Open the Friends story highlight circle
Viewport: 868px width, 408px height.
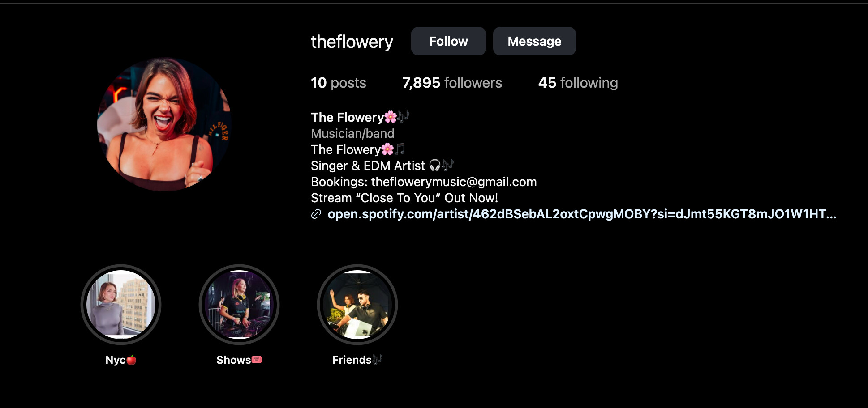point(357,304)
